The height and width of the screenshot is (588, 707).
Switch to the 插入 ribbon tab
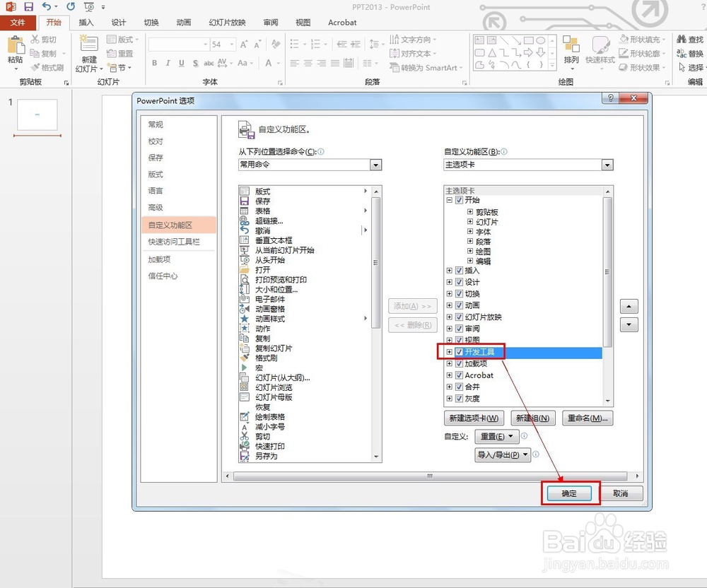point(86,22)
